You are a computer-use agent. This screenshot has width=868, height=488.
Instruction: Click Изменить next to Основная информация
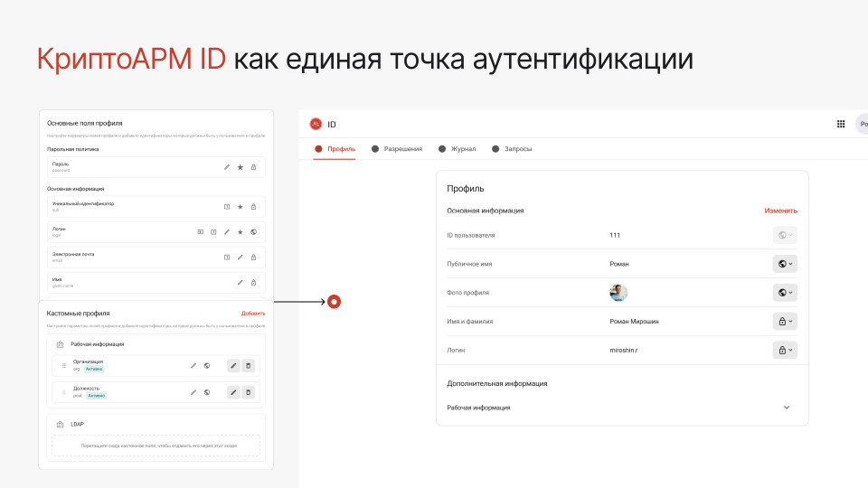click(x=780, y=211)
